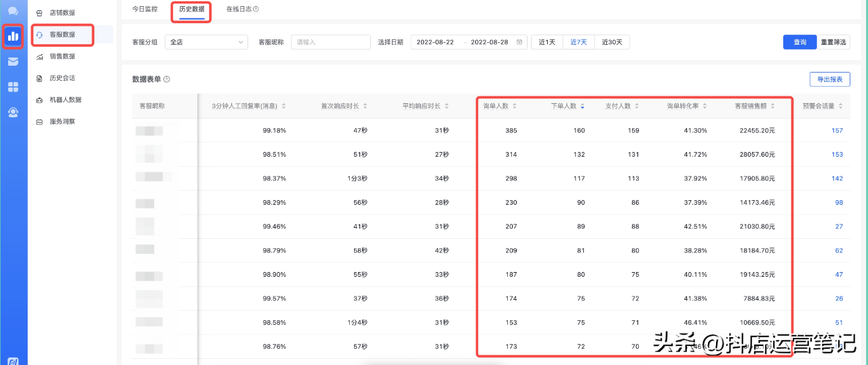
Task: Open the 98 预警会话量 link
Action: [x=839, y=203]
